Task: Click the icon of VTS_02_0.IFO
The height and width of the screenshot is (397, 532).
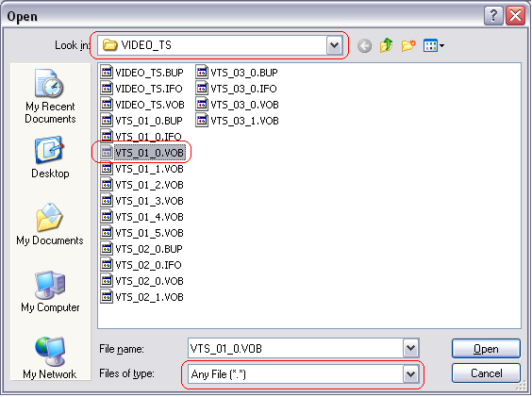Action: pos(107,264)
